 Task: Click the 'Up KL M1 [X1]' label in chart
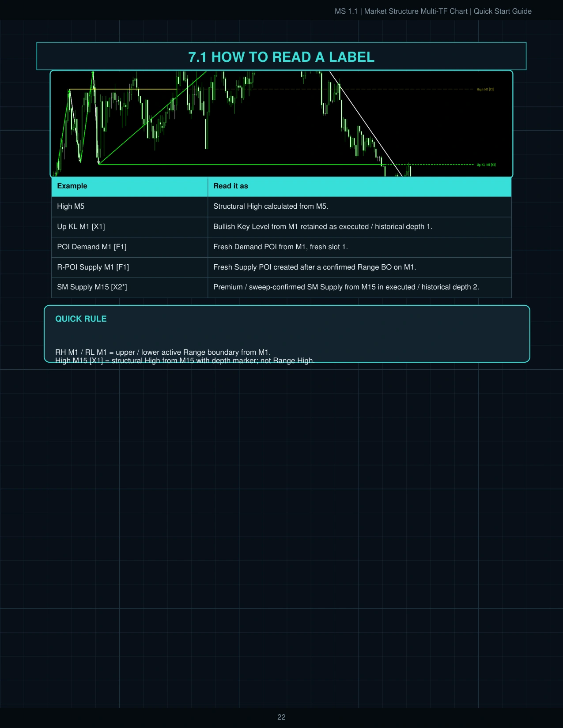click(486, 165)
